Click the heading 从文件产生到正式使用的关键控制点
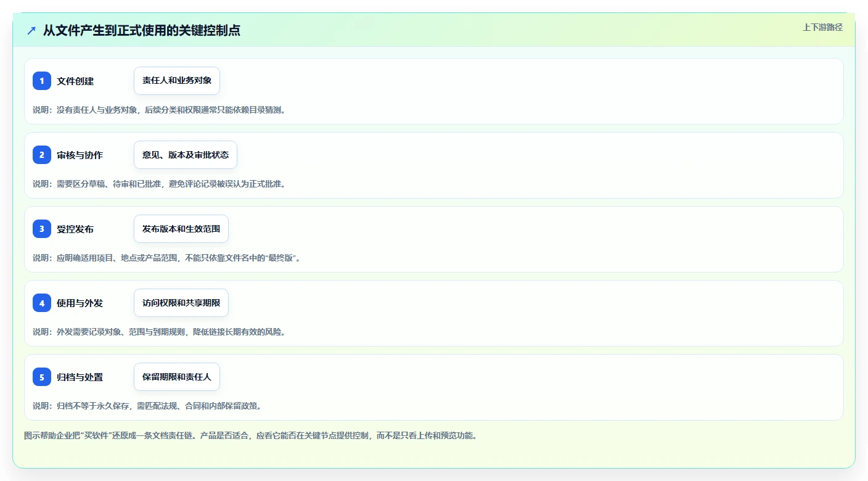Viewport: 868px width, 481px height. click(x=142, y=30)
